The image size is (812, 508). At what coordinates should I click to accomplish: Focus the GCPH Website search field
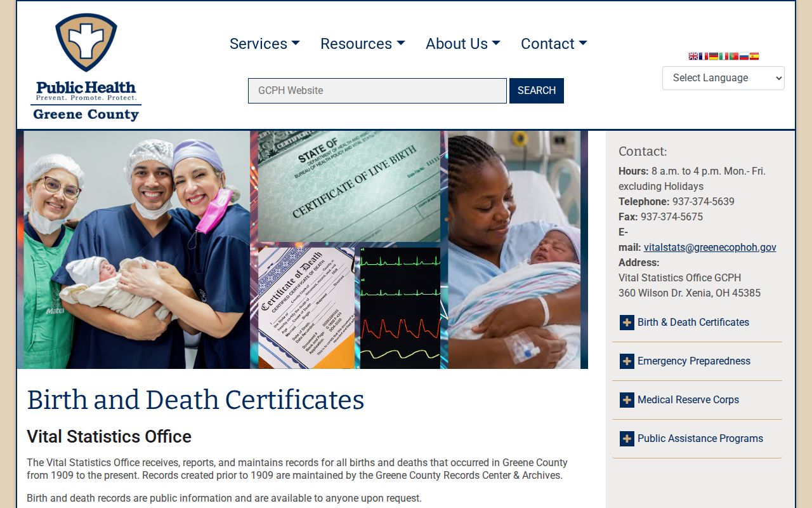(377, 91)
